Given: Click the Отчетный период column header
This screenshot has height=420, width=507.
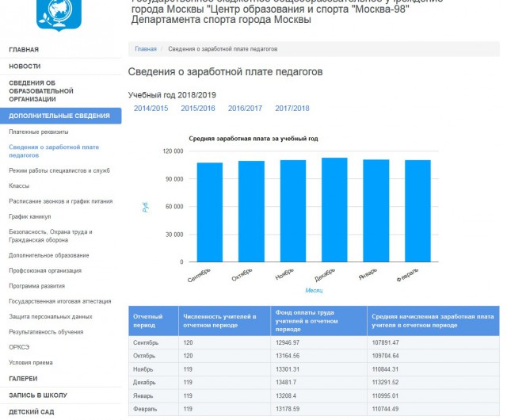Looking at the screenshot, I should click(x=154, y=321).
